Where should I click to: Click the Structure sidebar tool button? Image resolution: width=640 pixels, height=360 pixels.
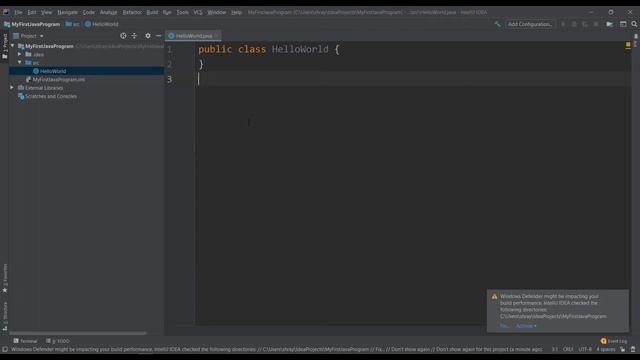tap(5, 316)
